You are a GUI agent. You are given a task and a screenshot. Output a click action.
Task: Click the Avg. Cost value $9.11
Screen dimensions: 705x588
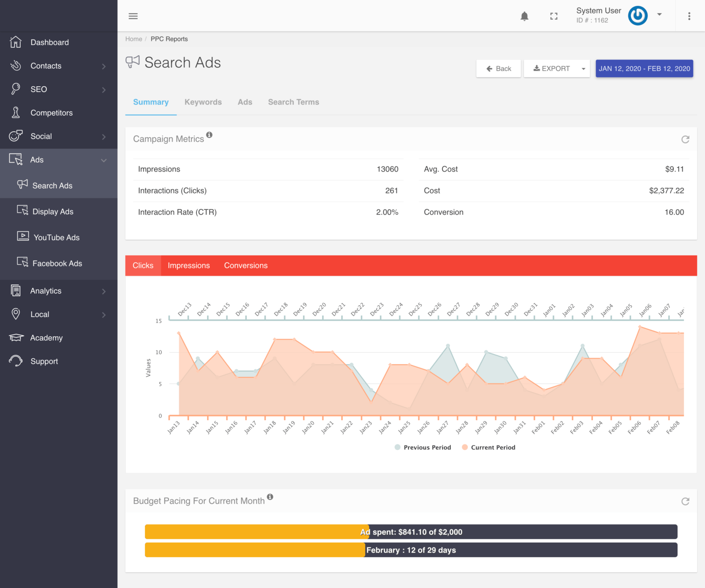coord(674,169)
